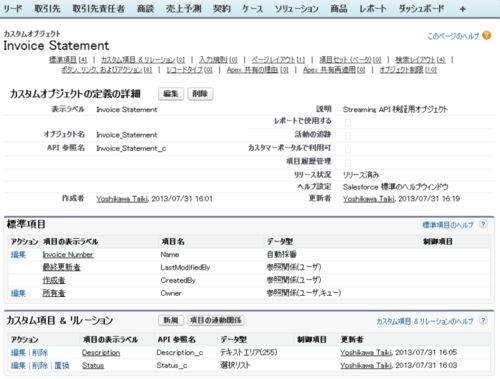Click the 項目の連動関係 button
The image size is (500, 379).
tap(216, 320)
